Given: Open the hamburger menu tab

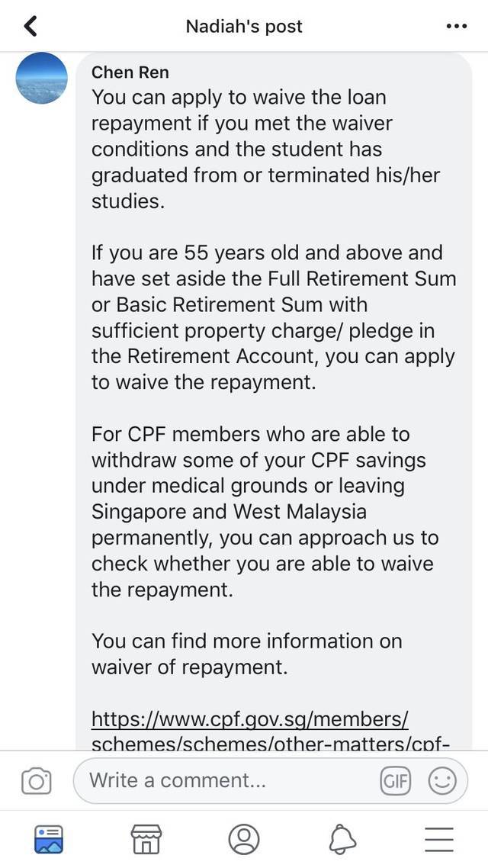Looking at the screenshot, I should (x=439, y=840).
